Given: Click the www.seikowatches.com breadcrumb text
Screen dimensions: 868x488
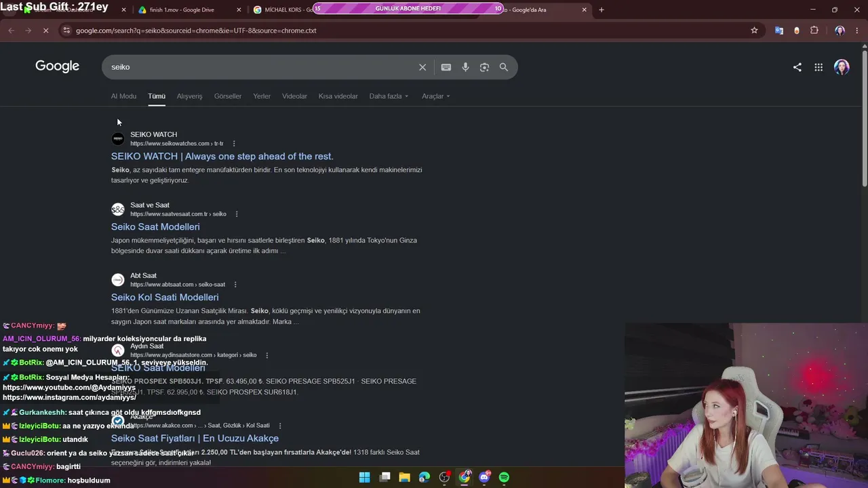Looking at the screenshot, I should click(177, 144).
